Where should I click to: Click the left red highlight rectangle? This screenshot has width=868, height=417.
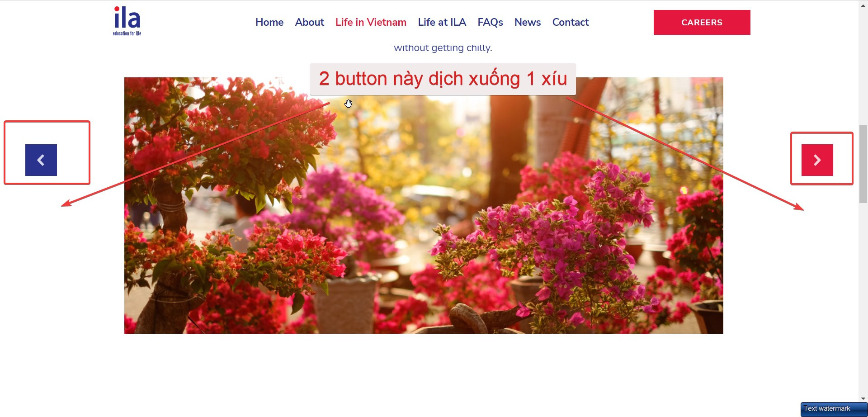coord(47,152)
